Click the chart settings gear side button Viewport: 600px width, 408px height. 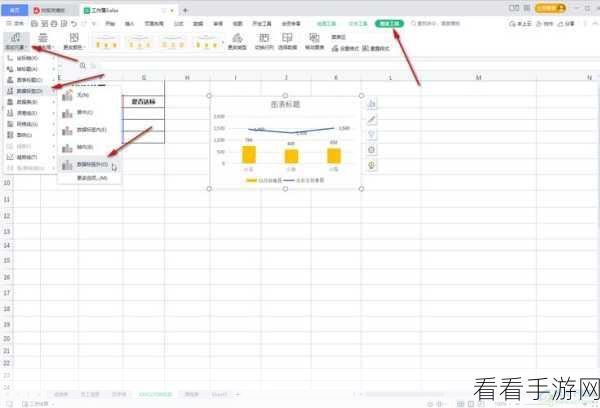click(x=372, y=150)
